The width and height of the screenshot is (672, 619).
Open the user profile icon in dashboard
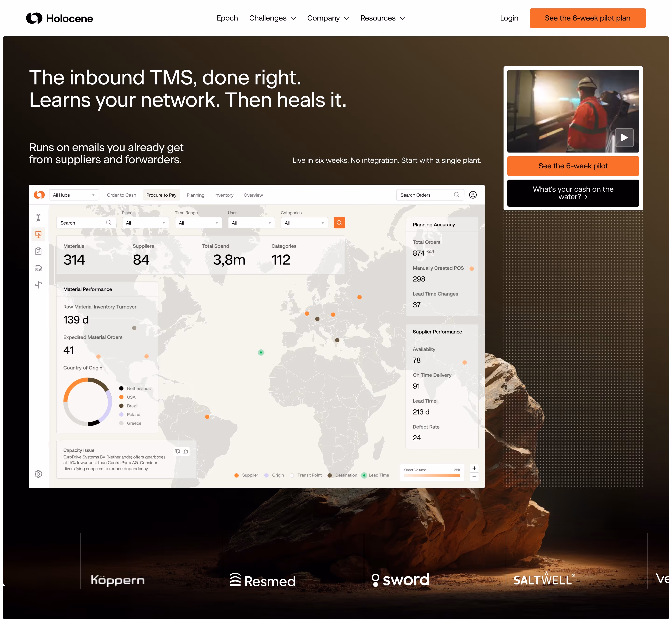coord(472,195)
